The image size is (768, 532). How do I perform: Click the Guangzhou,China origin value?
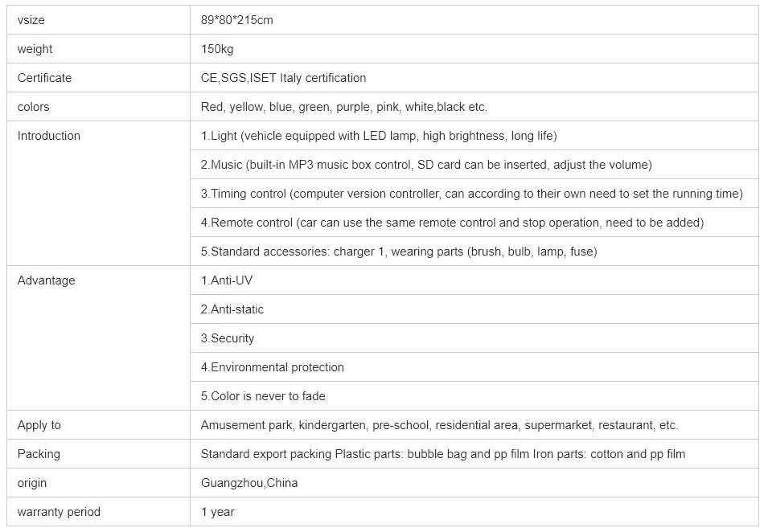point(249,483)
